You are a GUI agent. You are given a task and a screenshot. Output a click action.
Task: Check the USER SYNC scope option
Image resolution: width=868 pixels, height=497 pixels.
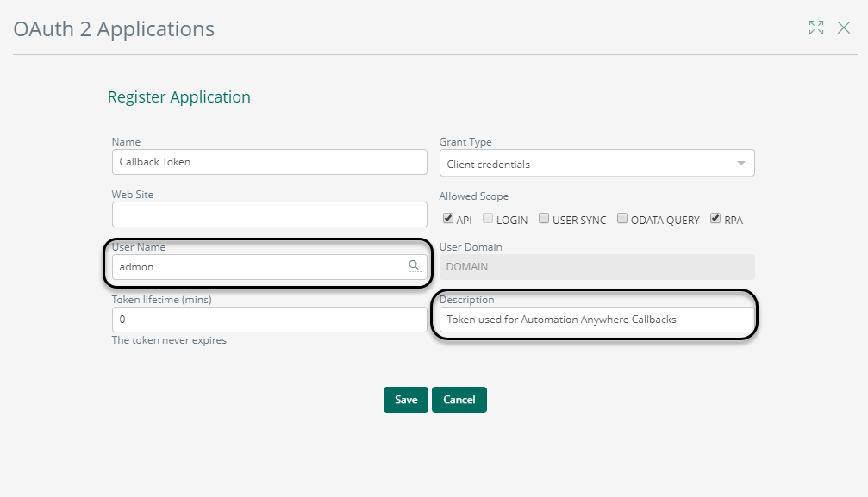544,218
